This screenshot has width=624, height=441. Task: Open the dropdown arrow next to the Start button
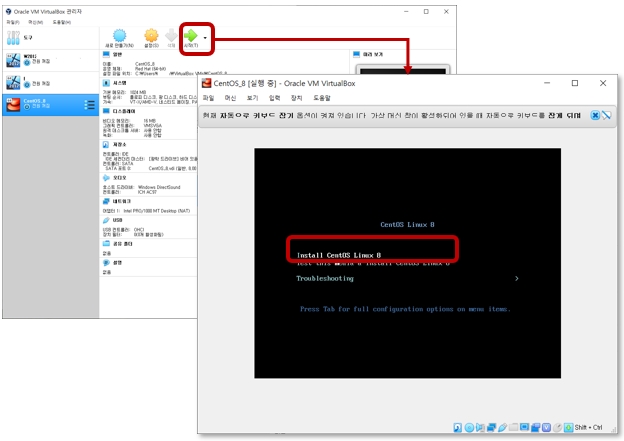coord(205,38)
